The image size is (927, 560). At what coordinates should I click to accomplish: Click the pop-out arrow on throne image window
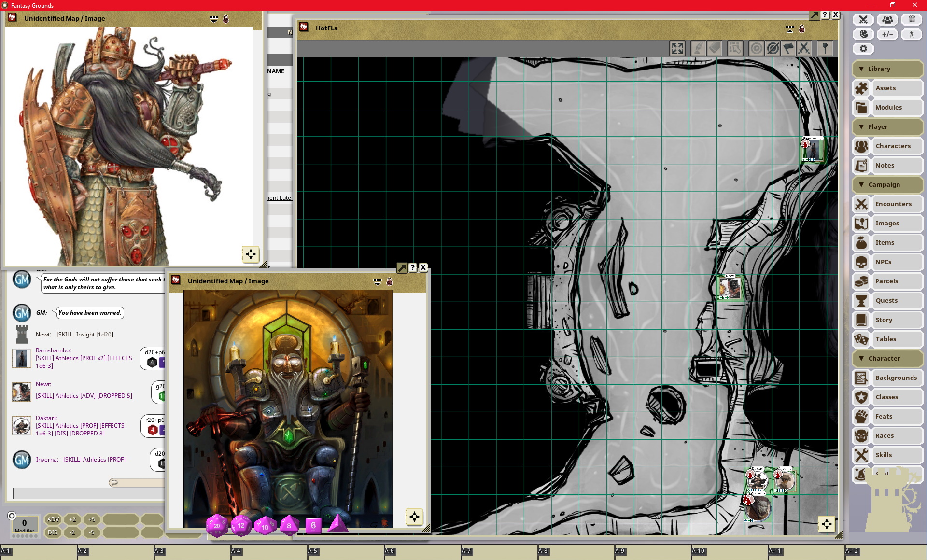pyautogui.click(x=402, y=267)
